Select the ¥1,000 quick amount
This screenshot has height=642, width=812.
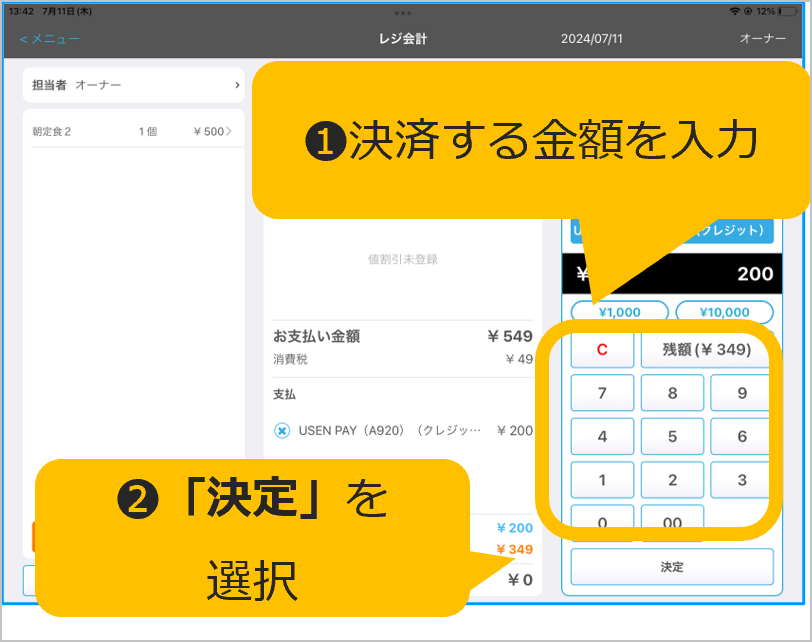pos(619,312)
